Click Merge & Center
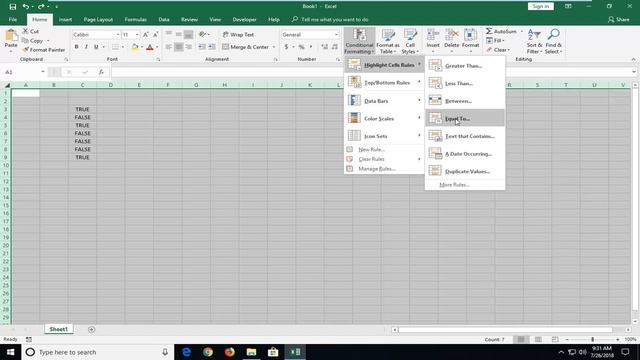 [x=245, y=47]
